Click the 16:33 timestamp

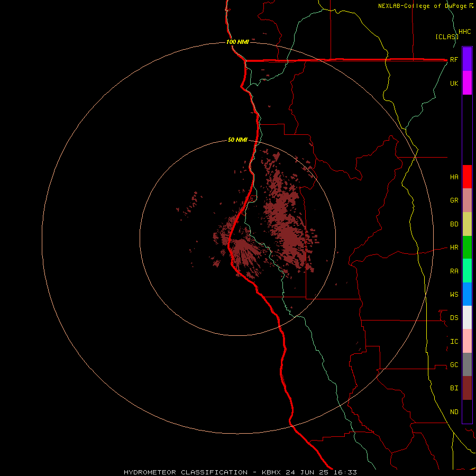click(x=345, y=472)
